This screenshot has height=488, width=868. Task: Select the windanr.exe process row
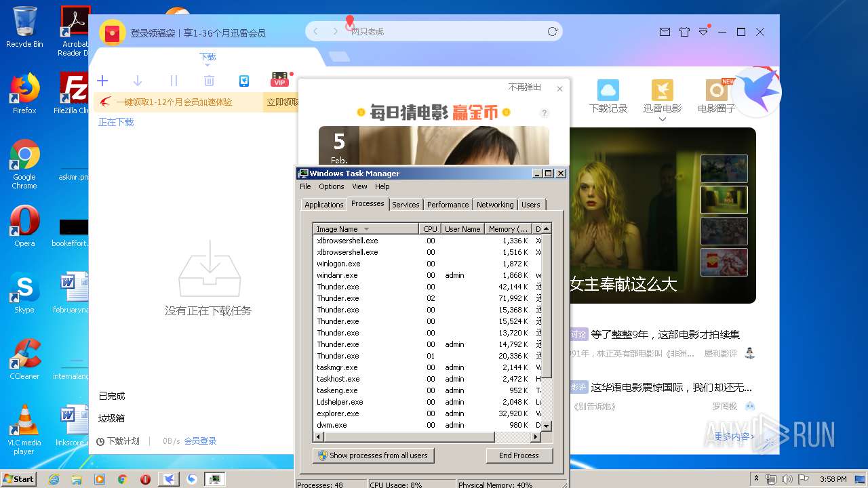coord(427,275)
